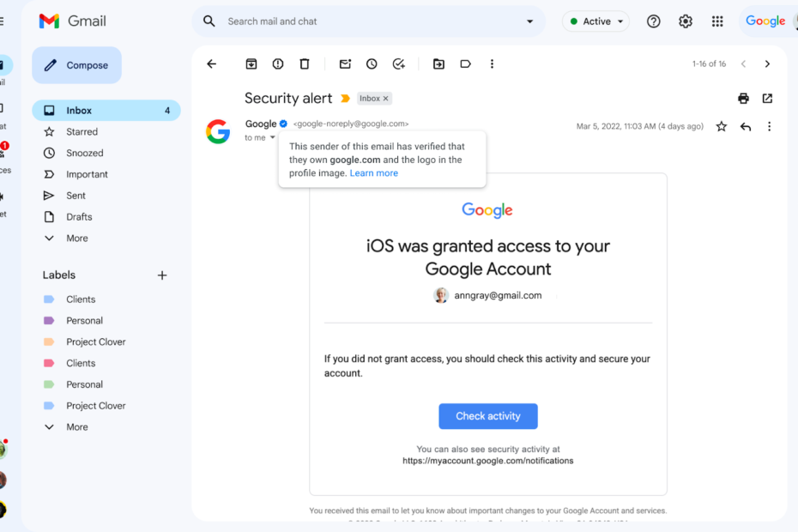The height and width of the screenshot is (532, 798).
Task: Mark the email as unread
Action: 345,64
